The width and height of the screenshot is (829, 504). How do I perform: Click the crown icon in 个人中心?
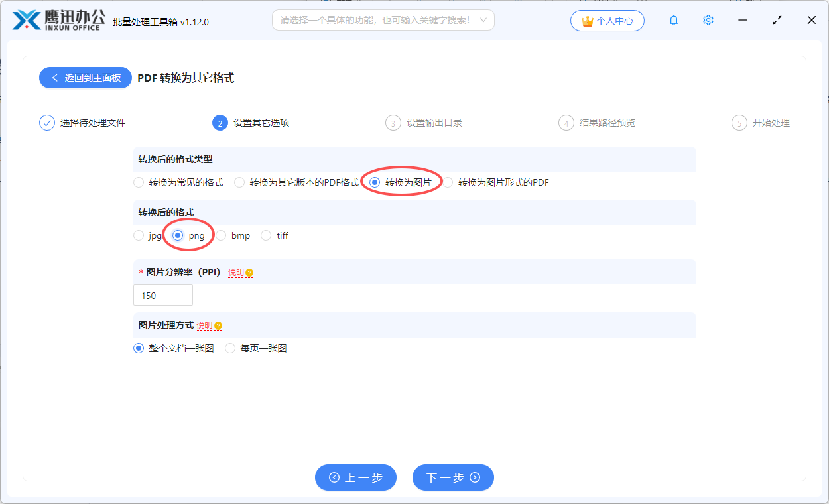point(587,21)
